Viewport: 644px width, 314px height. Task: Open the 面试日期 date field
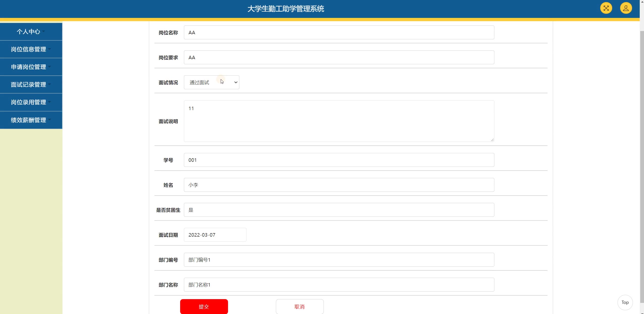[x=215, y=235]
